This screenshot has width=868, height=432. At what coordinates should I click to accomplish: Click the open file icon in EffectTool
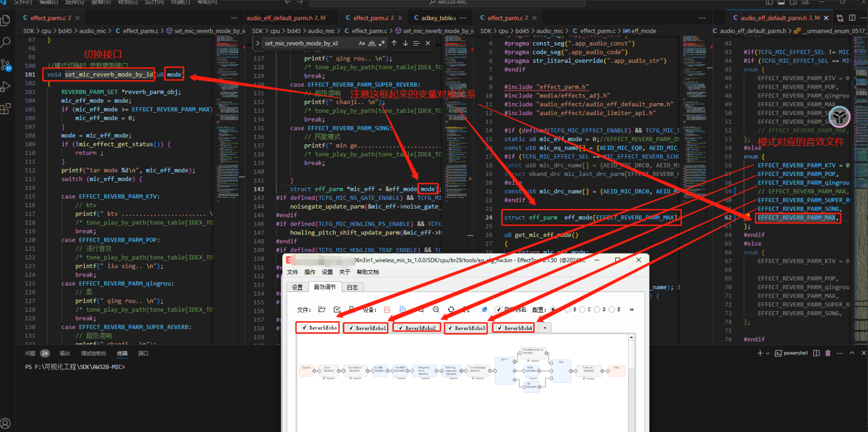point(322,309)
